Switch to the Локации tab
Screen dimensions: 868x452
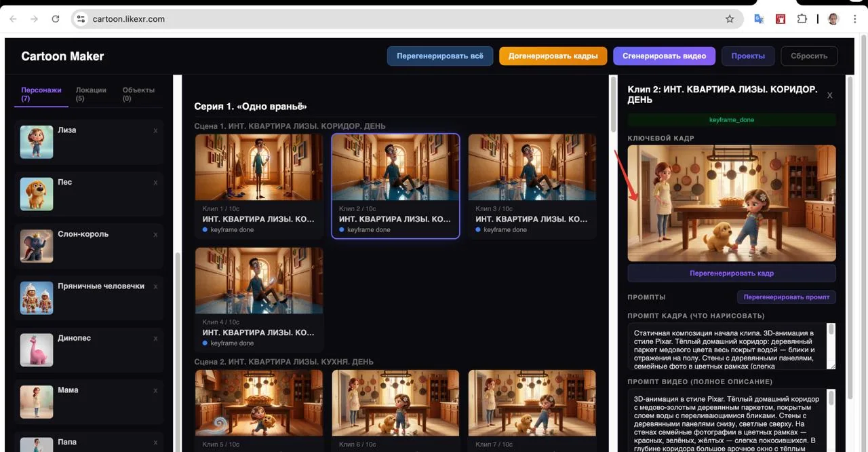pos(91,94)
